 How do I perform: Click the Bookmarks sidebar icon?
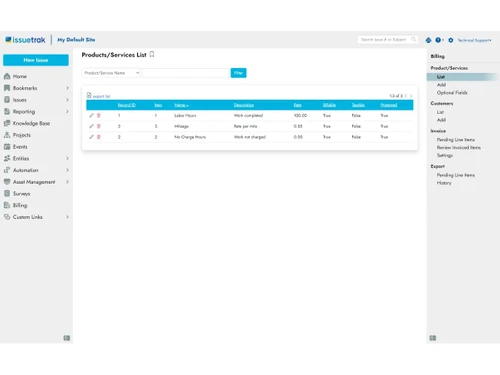coord(7,88)
